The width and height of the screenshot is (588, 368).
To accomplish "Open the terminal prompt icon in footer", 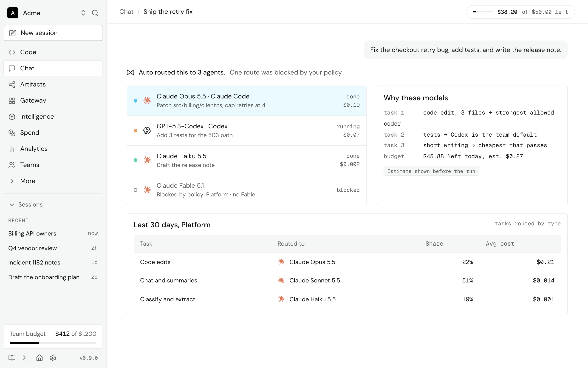I will coord(25,358).
